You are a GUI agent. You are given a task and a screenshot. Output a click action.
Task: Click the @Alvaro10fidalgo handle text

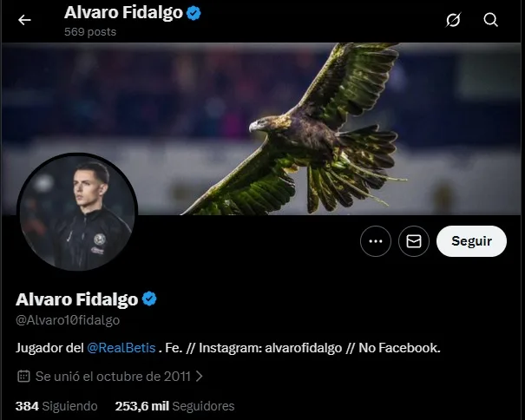coord(68,320)
